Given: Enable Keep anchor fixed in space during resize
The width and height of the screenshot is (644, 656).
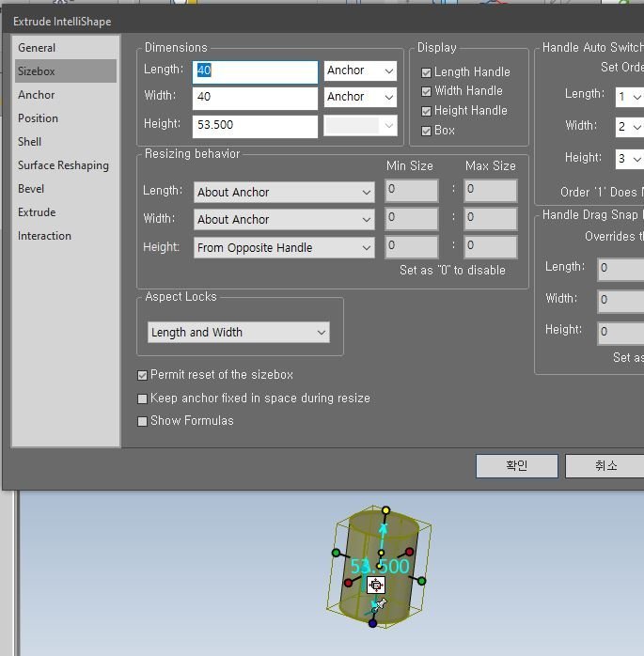Looking at the screenshot, I should pyautogui.click(x=142, y=398).
